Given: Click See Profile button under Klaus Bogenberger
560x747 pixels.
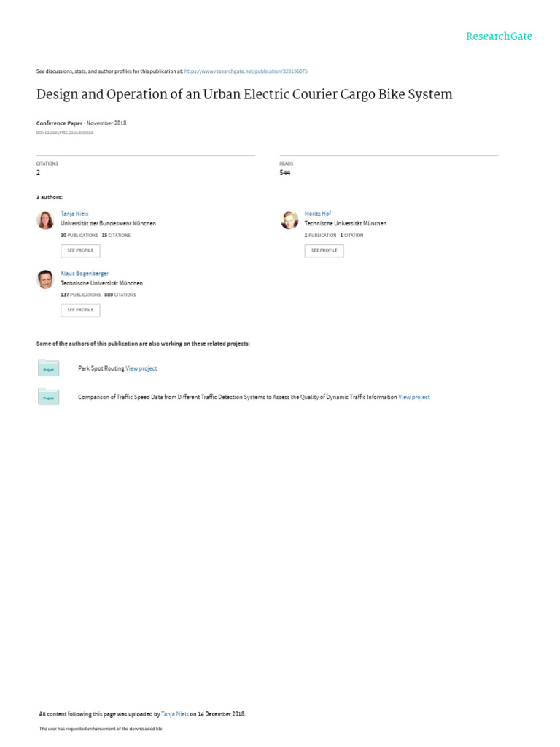Looking at the screenshot, I should pyautogui.click(x=80, y=310).
